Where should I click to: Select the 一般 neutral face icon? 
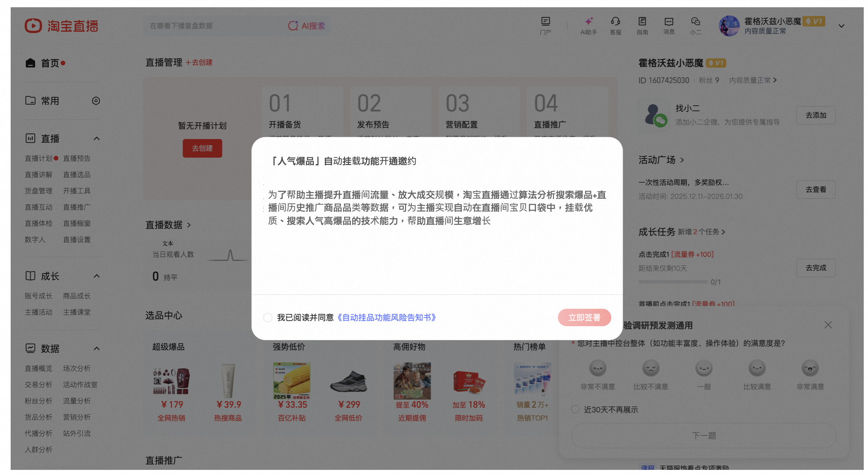point(704,368)
